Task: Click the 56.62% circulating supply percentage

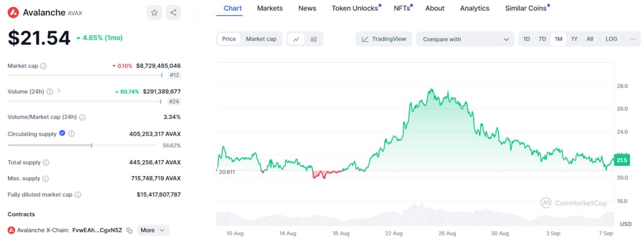Action: pos(172,145)
